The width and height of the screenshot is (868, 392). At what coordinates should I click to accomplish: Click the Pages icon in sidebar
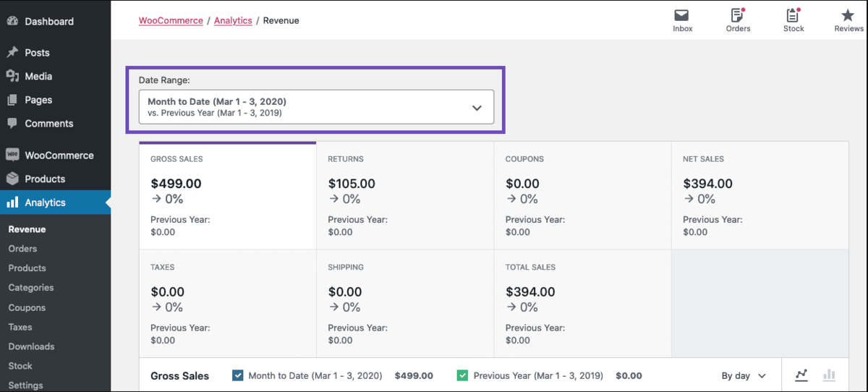tap(12, 100)
